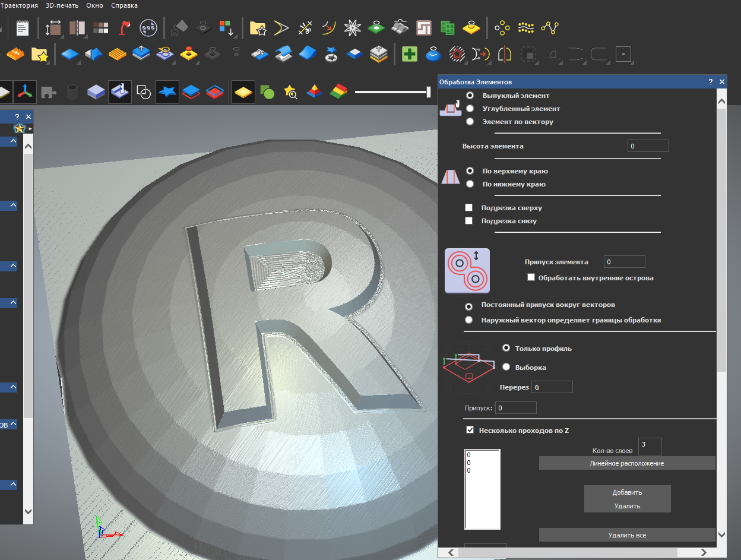Image resolution: width=741 pixels, height=560 pixels.
Task: Click scroll-up arrow in 'Обработка Элементов' panel
Action: coord(722,102)
